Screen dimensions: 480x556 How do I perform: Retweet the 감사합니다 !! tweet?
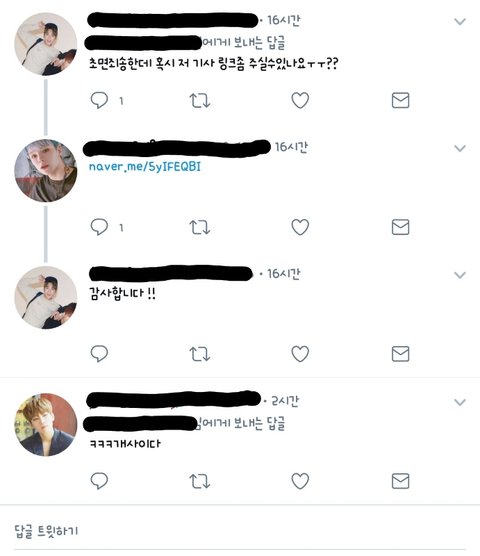point(200,354)
